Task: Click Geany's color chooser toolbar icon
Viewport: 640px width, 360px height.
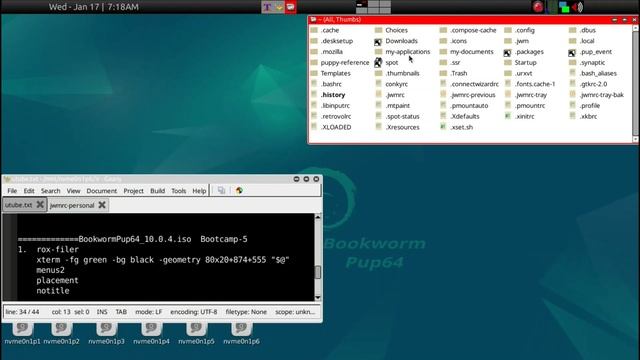Action: tap(239, 191)
